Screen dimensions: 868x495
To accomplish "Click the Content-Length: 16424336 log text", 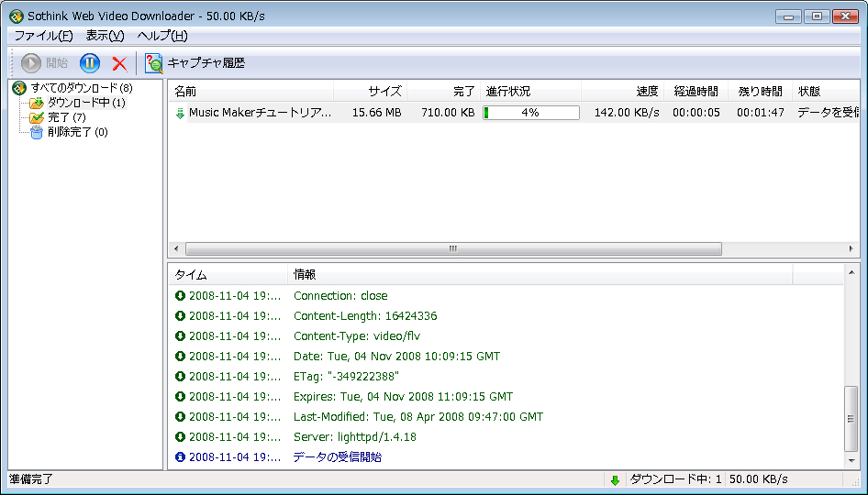I will click(365, 316).
